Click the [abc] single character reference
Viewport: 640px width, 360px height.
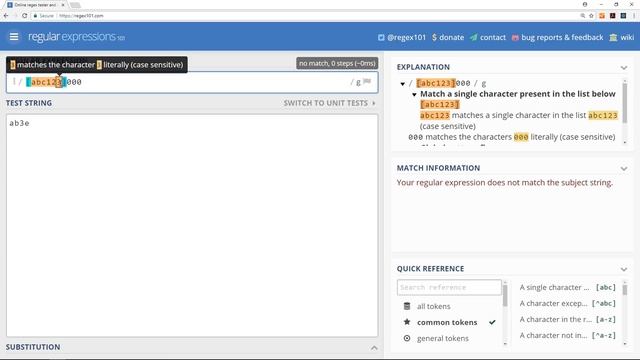(567, 287)
